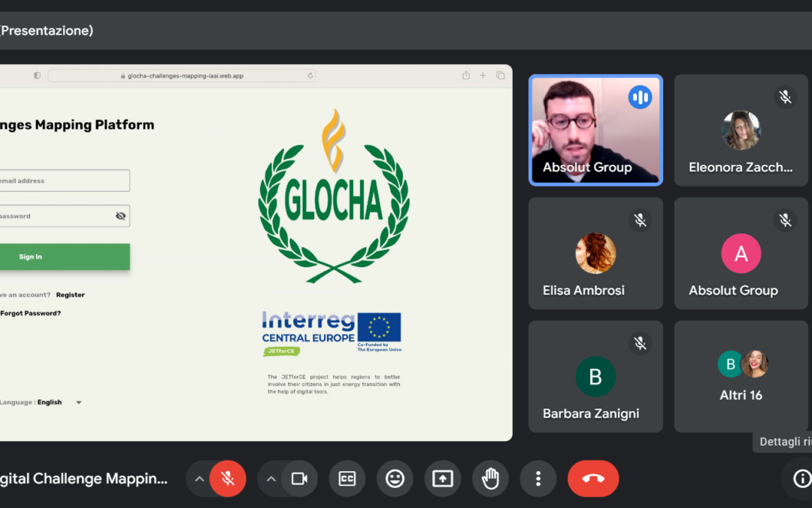
Task: Click Elisa Ambrosi's muted mic icon
Action: (640, 221)
